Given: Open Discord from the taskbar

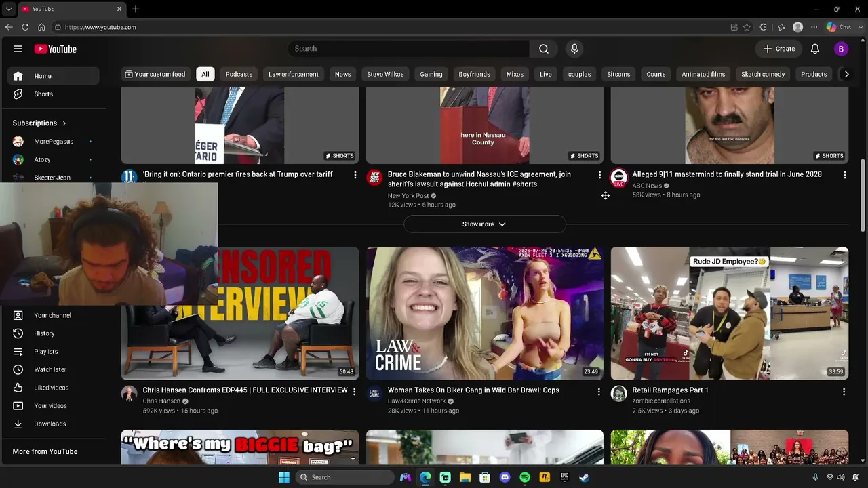Looking at the screenshot, I should (x=505, y=477).
